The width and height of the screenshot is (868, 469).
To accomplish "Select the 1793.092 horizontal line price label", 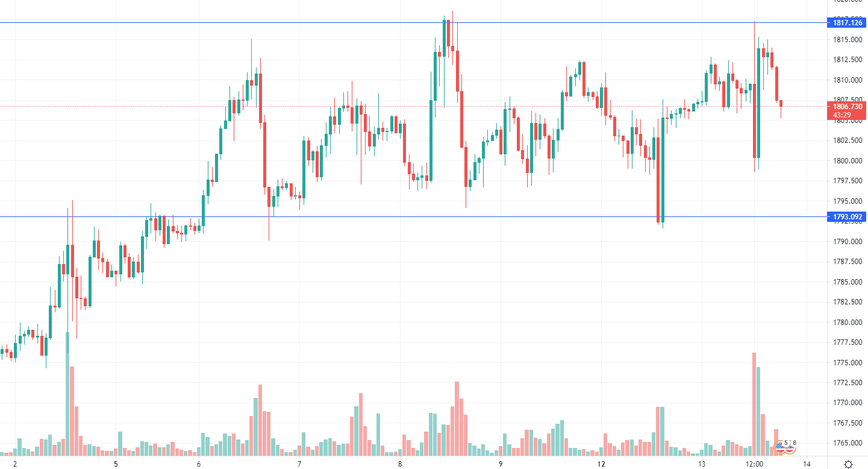I will (848, 216).
